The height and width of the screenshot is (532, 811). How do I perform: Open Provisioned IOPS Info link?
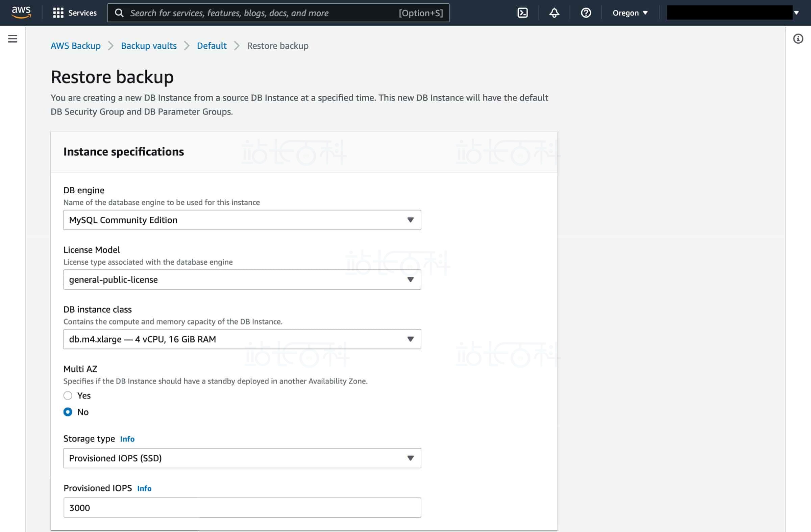pos(144,488)
